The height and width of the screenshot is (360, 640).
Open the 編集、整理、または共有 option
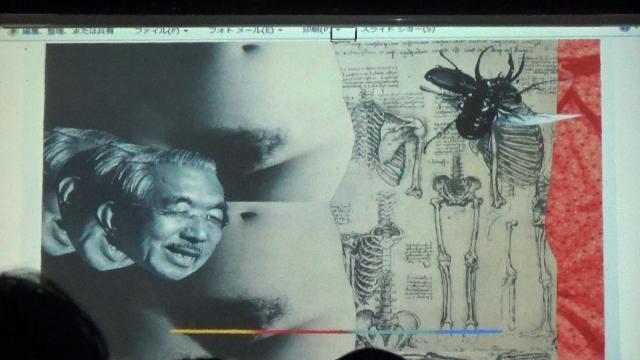[x=68, y=31]
